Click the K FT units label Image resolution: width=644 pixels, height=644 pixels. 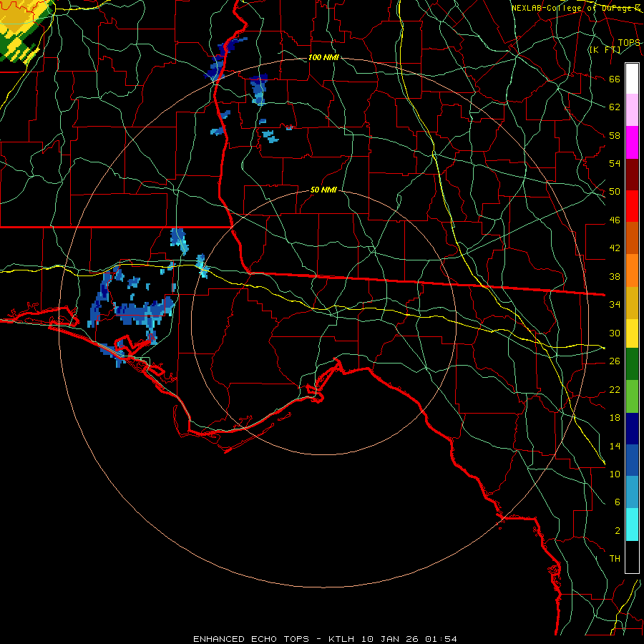coord(605,49)
